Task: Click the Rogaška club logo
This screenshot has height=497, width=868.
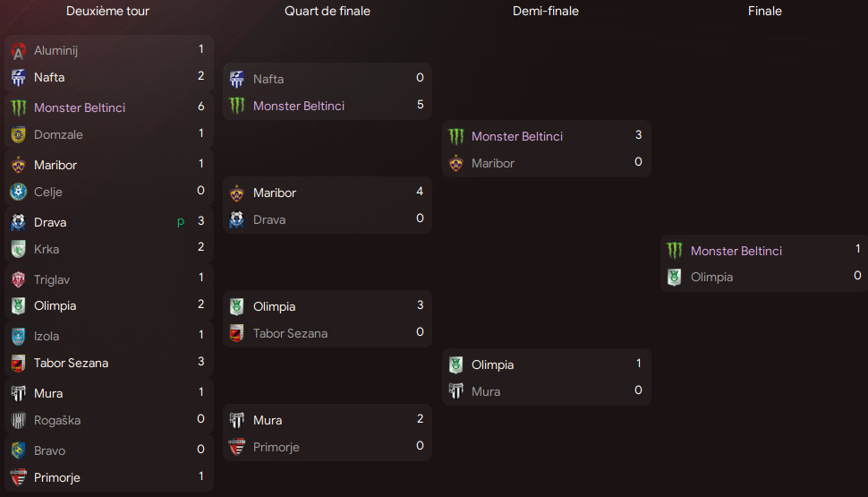Action: [18, 420]
